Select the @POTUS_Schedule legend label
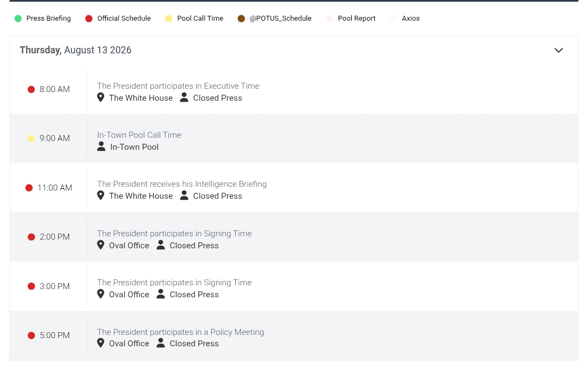This screenshot has height=367, width=588. pos(280,19)
